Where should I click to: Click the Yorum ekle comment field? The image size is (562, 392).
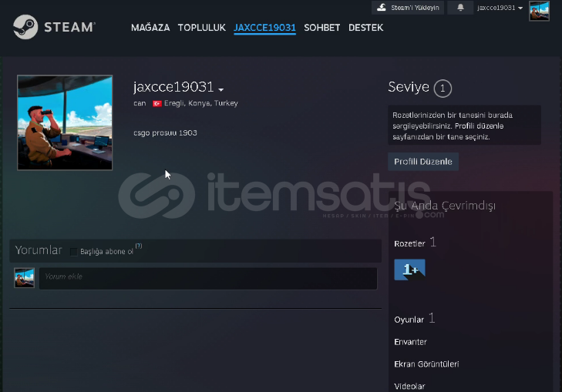click(208, 278)
